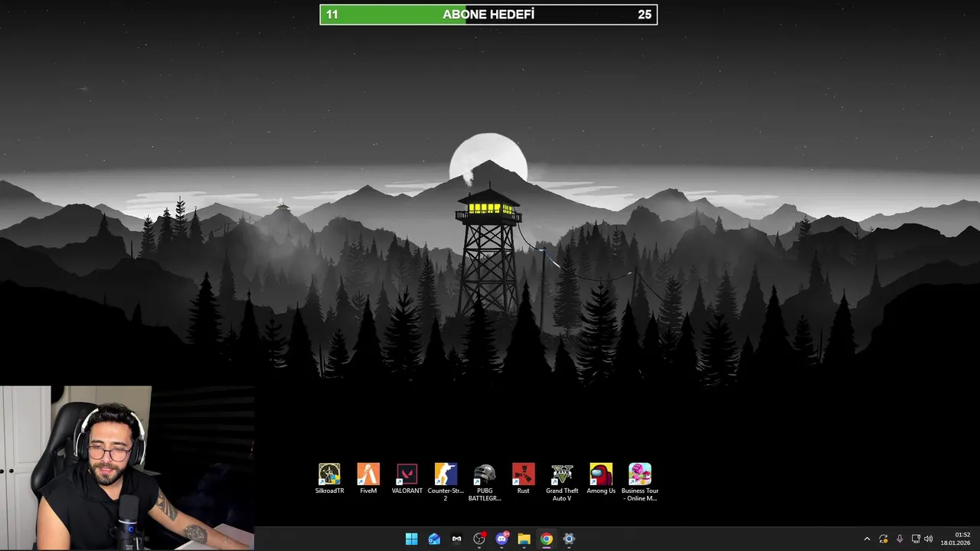Switch to Google Chrome in taskbar
Screen dimensions: 980x551
[x=546, y=539]
